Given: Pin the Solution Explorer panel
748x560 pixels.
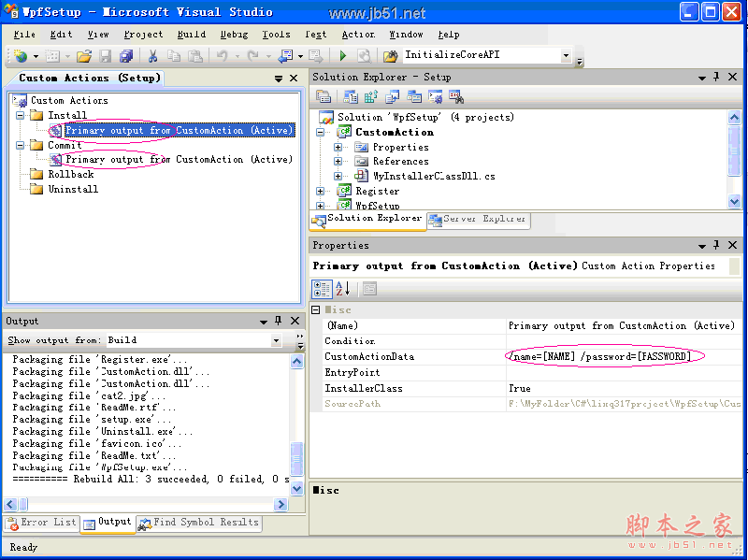Looking at the screenshot, I should (x=716, y=77).
